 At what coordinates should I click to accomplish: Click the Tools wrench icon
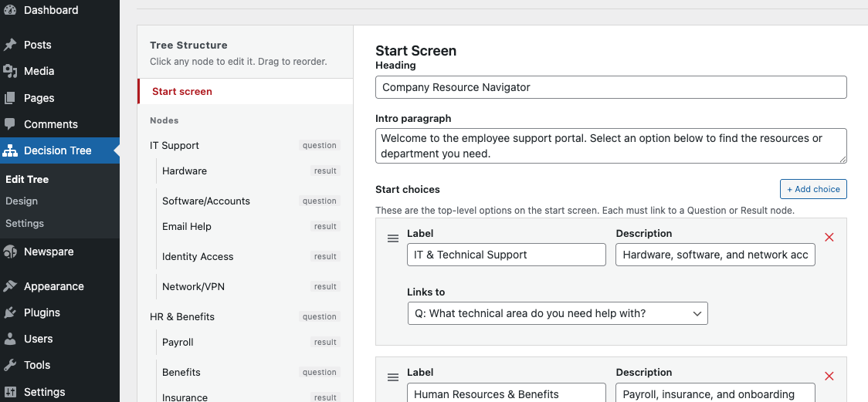(x=10, y=365)
